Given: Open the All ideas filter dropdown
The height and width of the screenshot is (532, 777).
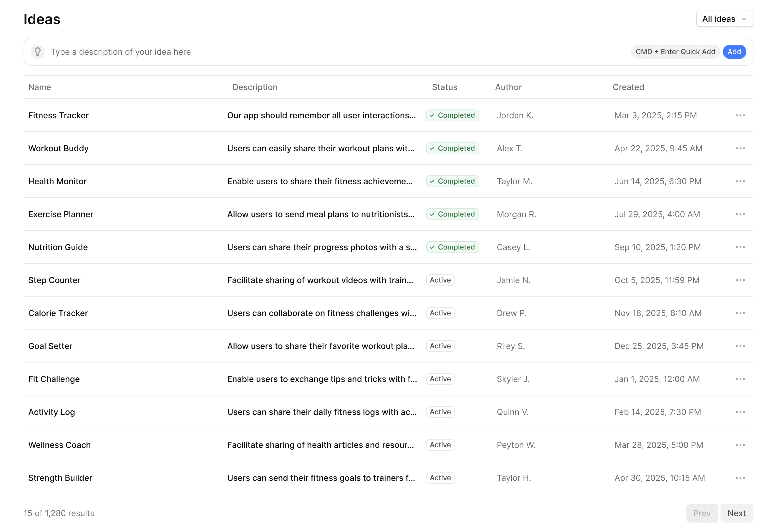Looking at the screenshot, I should 724,19.
